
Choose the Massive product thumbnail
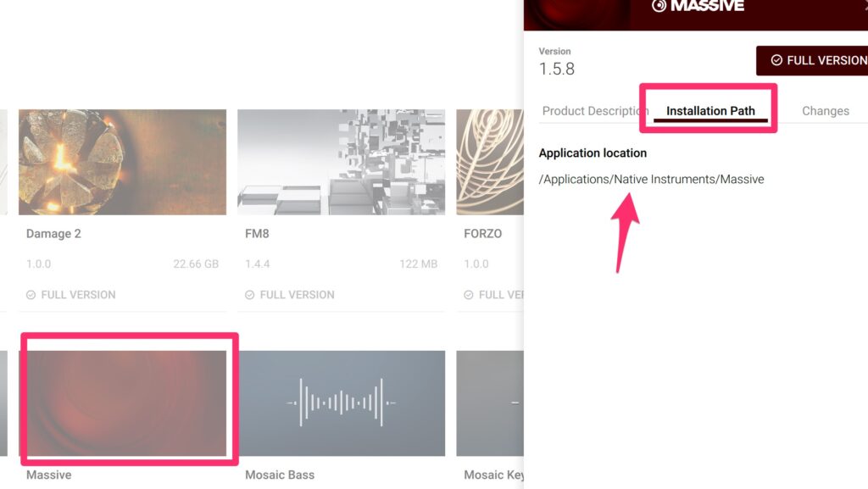point(127,403)
